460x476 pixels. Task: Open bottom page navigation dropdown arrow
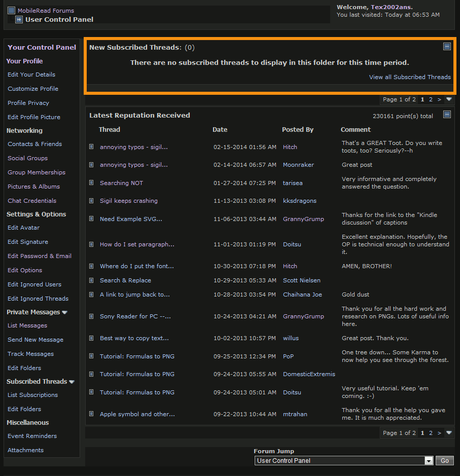tap(449, 432)
